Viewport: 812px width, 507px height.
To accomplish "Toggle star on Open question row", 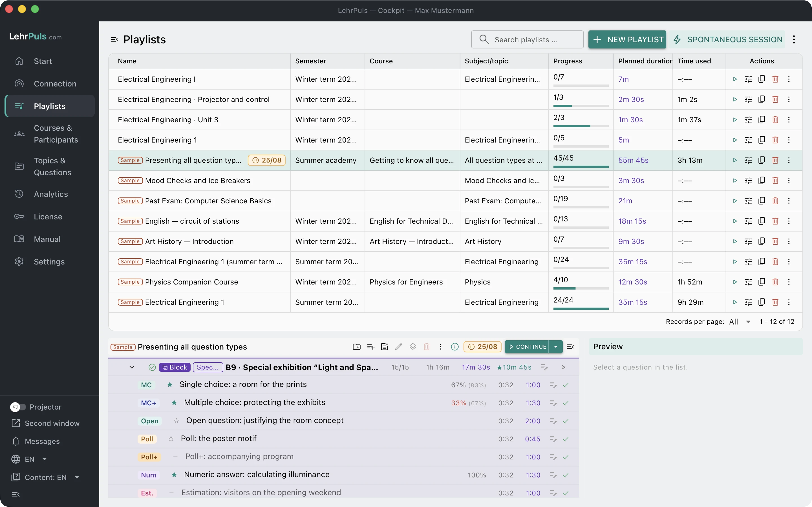I will (176, 421).
